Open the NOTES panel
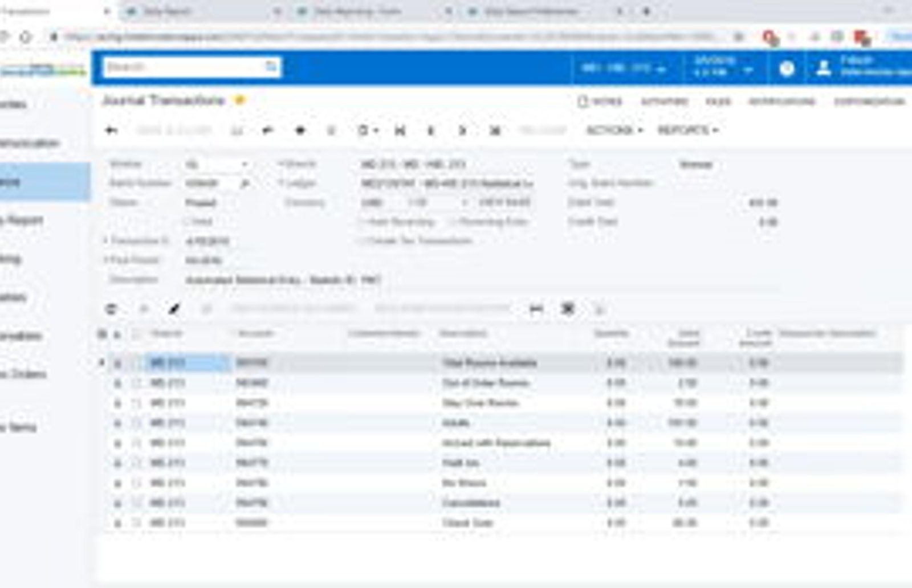912x588 pixels. pos(600,101)
